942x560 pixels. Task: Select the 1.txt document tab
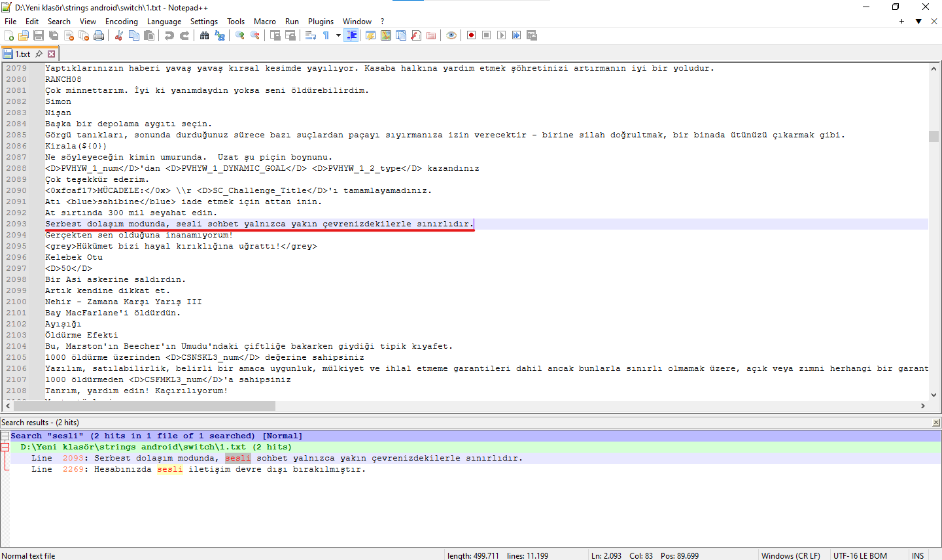tap(31, 54)
